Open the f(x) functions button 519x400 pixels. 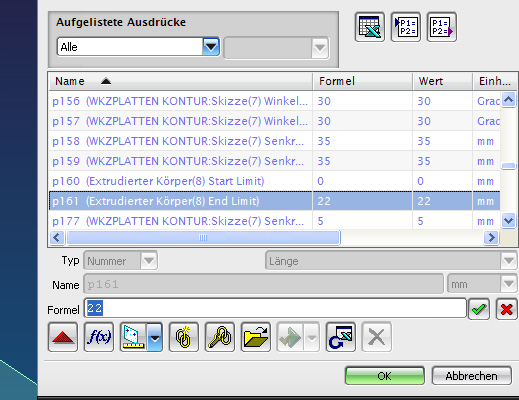[99, 337]
